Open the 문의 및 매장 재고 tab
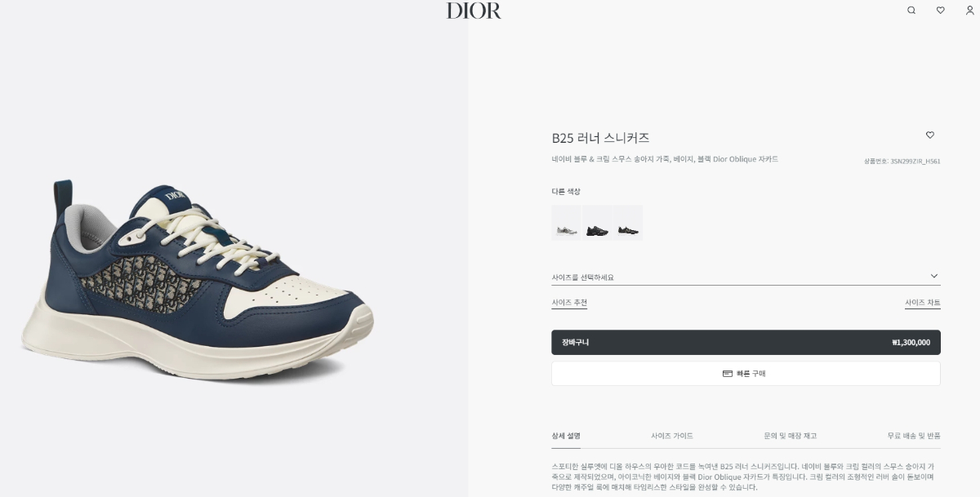The image size is (980, 497). click(x=790, y=436)
